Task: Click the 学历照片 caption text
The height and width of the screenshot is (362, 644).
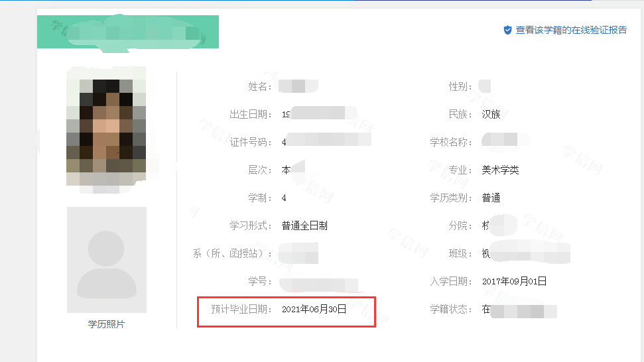Action: click(106, 324)
